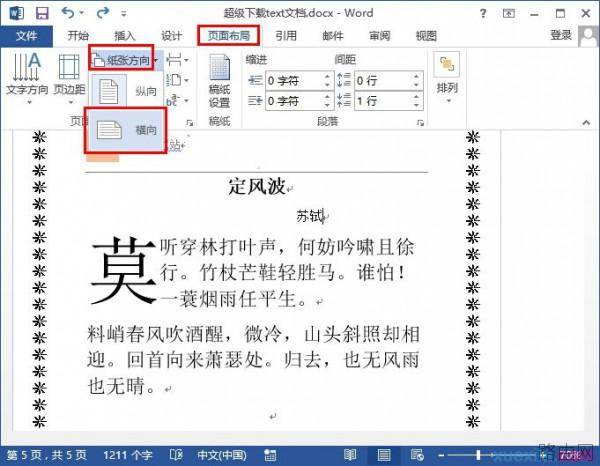The height and width of the screenshot is (466, 600).
Task: Click the 登录 sign-in link
Action: [561, 35]
